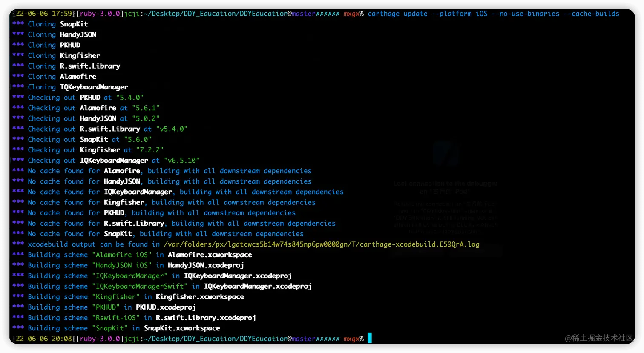This screenshot has width=644, height=353.
Task: Click 'Building scheme "PKHUD"' line
Action: click(104, 307)
